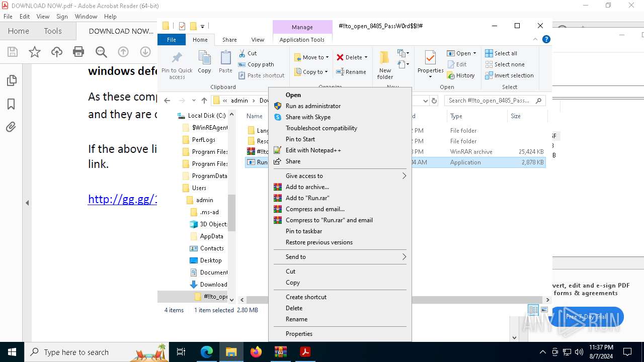Open Acrobat bookmarks panel icon

[11, 104]
